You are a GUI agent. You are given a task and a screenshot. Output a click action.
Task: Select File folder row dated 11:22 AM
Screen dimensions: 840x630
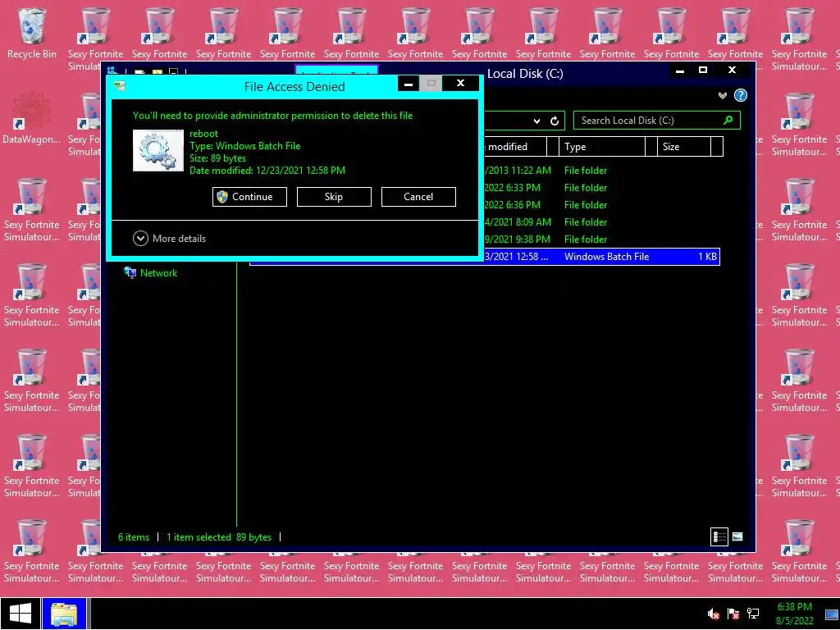[601, 171]
